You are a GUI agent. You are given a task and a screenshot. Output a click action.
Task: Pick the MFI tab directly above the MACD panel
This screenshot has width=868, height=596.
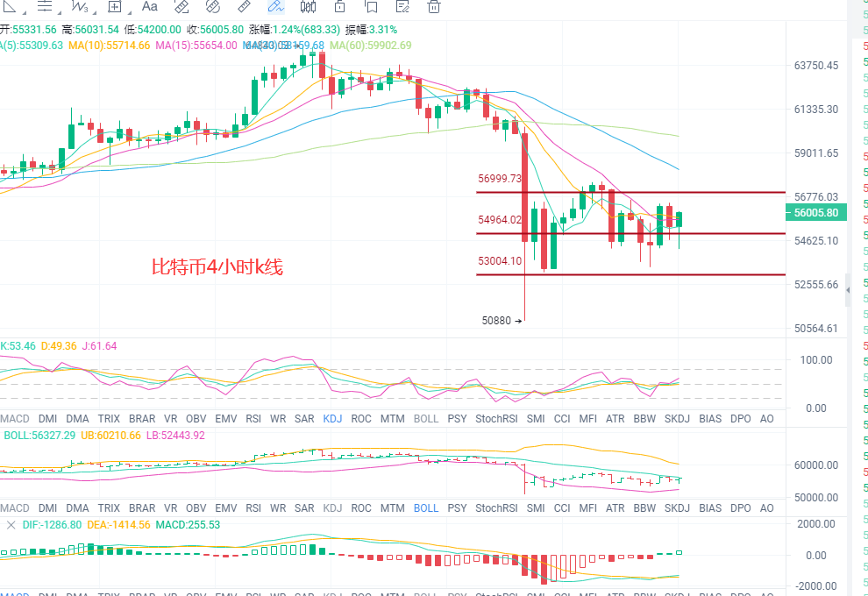point(588,507)
